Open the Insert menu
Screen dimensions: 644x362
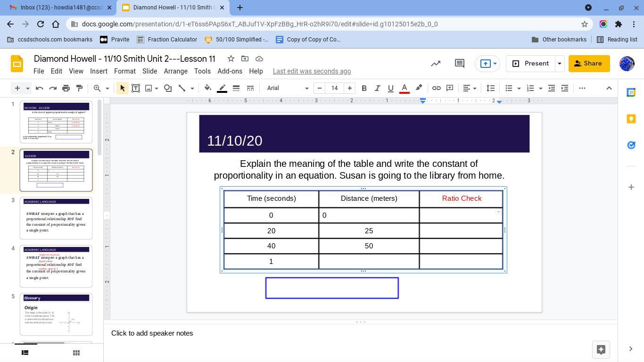tap(99, 71)
